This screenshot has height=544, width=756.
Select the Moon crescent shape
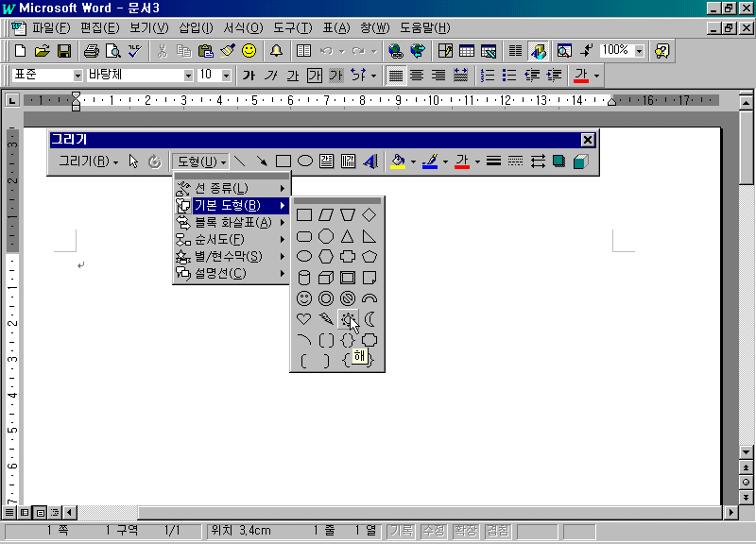[x=369, y=319]
